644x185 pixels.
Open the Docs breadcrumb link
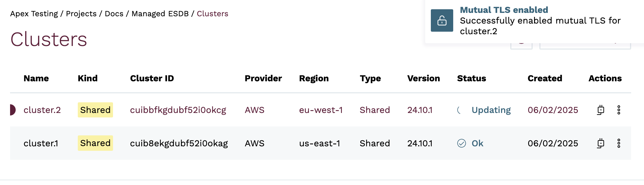click(114, 14)
